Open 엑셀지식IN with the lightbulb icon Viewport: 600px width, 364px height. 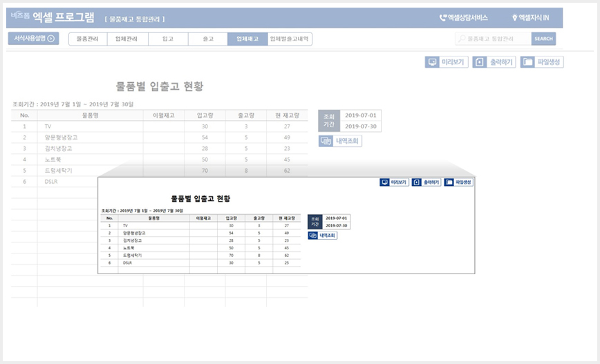(530, 17)
